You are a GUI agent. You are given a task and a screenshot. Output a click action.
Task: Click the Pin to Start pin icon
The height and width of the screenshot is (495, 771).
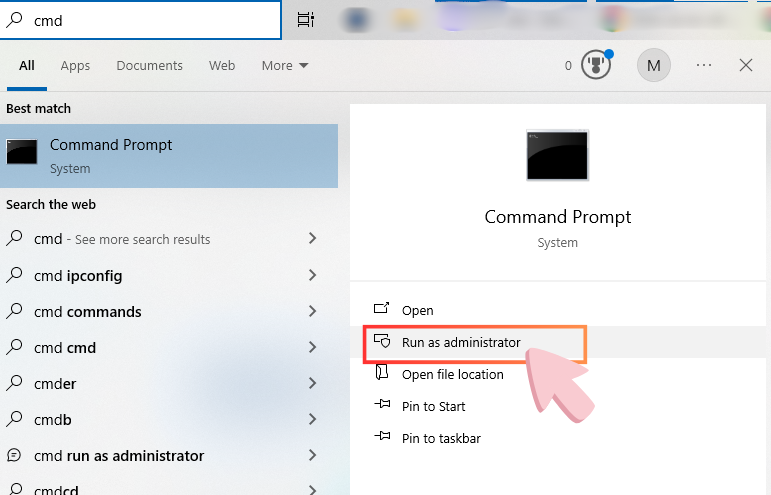[381, 406]
